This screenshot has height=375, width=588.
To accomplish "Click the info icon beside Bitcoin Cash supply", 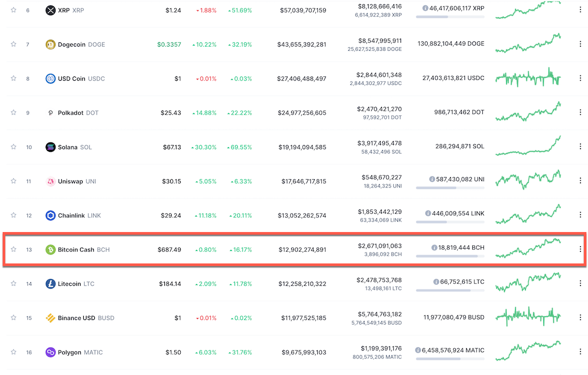I will pyautogui.click(x=434, y=248).
